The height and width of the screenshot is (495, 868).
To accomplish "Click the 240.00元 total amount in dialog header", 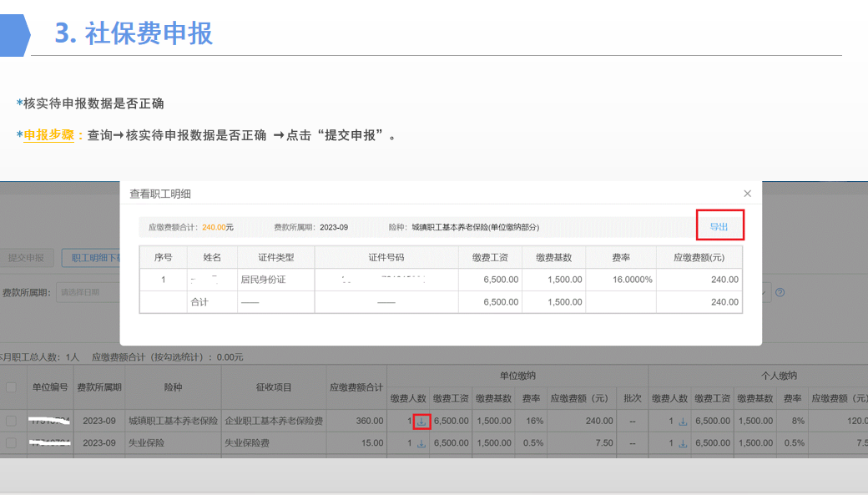I will pyautogui.click(x=218, y=227).
